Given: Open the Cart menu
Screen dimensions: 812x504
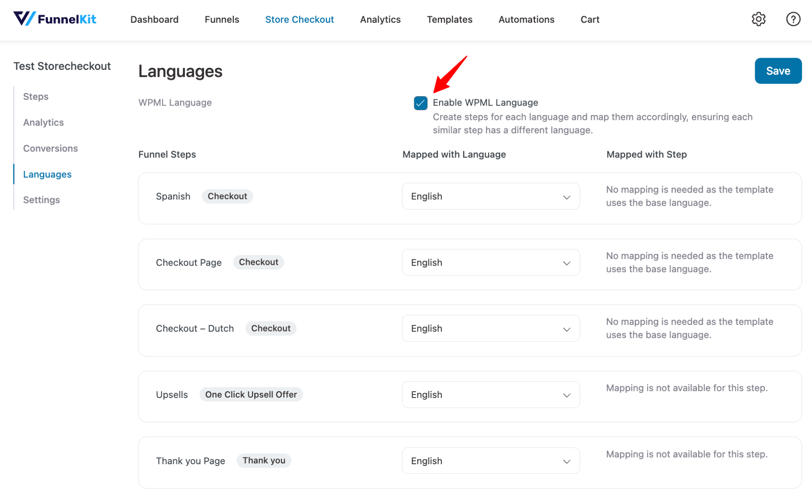Looking at the screenshot, I should (590, 19).
